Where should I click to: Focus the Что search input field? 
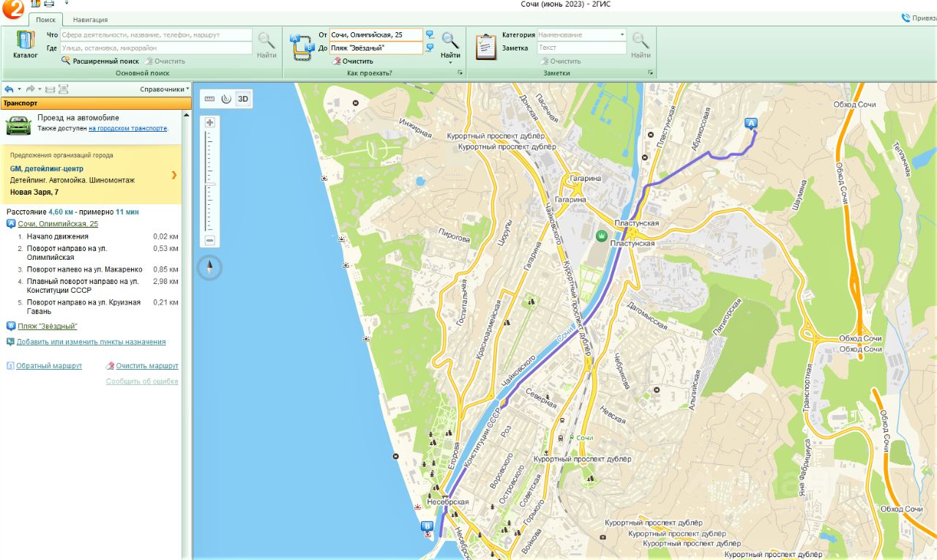point(157,34)
